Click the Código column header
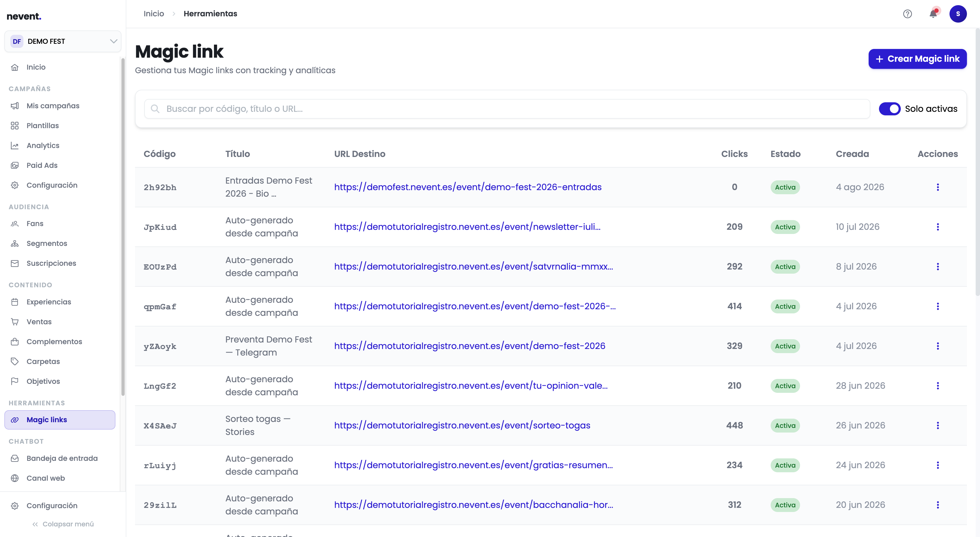 tap(160, 154)
